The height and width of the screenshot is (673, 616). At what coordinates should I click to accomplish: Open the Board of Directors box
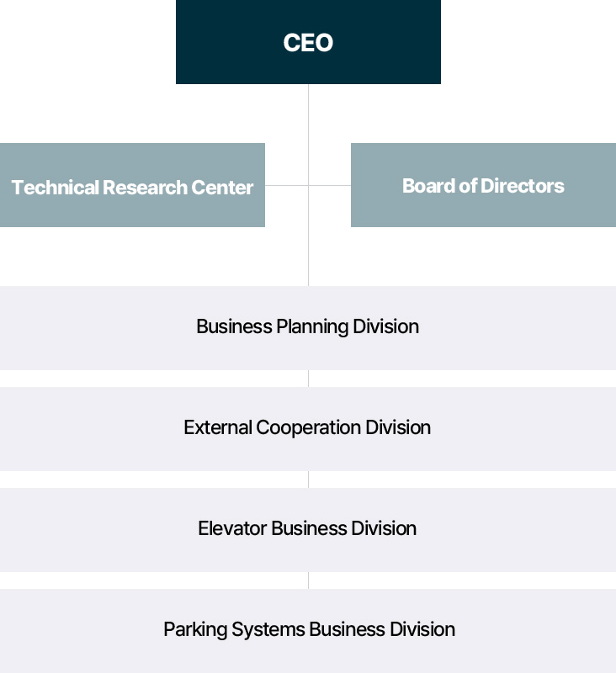[x=483, y=185]
